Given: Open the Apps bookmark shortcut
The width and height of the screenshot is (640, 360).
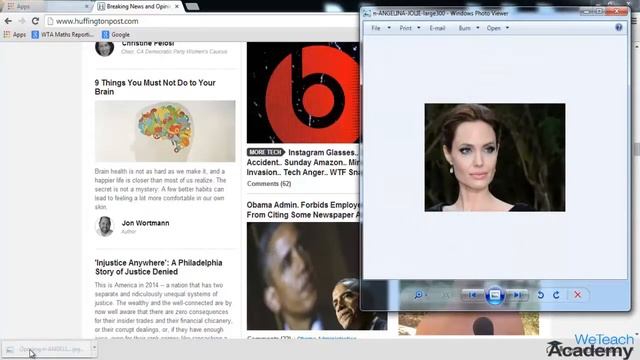Looking at the screenshot, I should click(x=15, y=35).
